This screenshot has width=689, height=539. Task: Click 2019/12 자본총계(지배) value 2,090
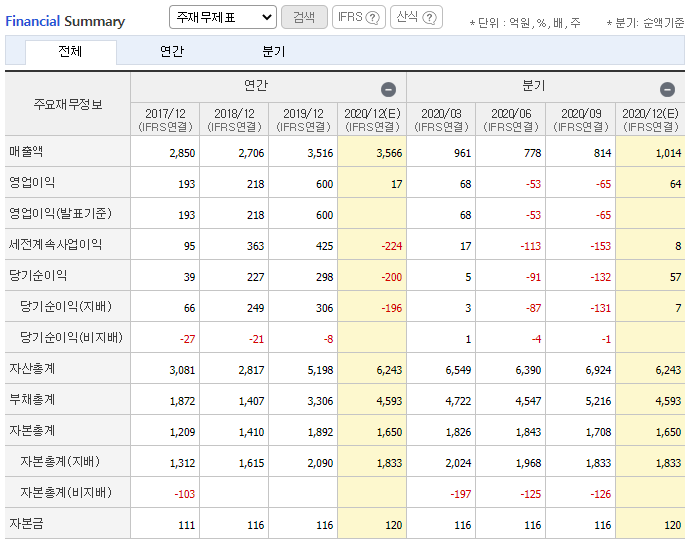point(320,463)
